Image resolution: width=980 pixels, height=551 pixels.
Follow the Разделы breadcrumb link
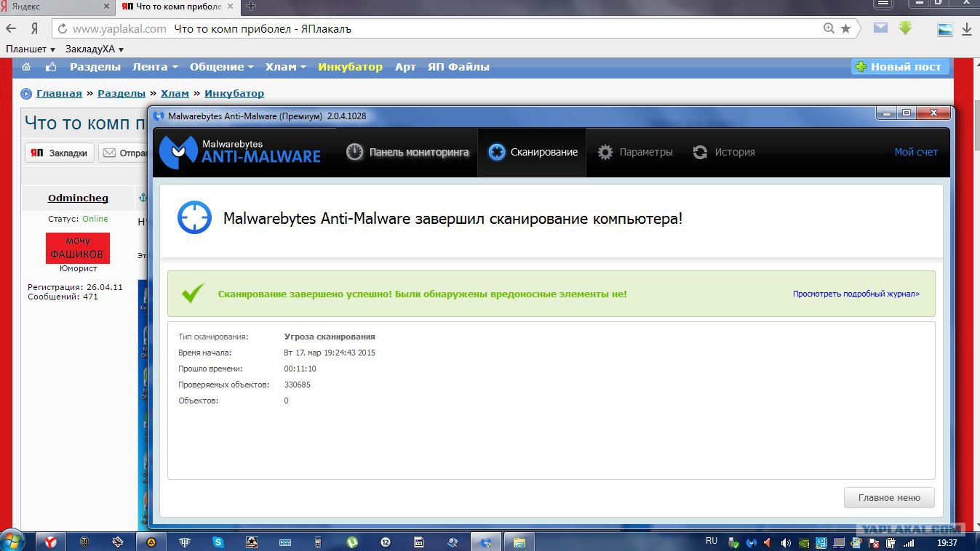click(x=121, y=93)
